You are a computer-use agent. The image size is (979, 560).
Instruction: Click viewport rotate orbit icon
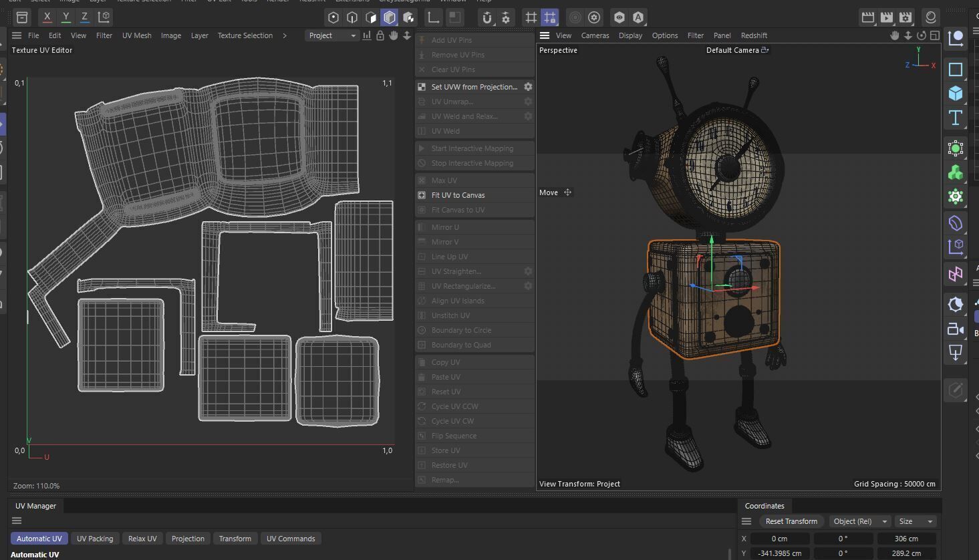[922, 35]
